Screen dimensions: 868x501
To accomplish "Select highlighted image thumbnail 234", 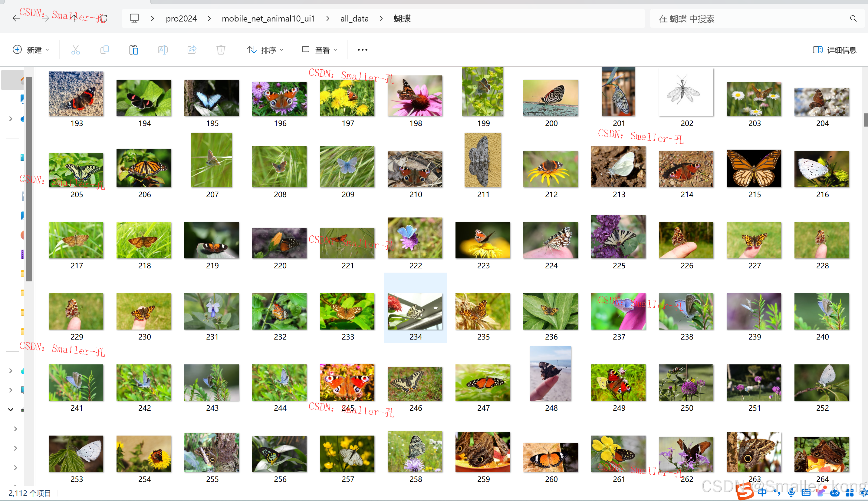I will [x=415, y=311].
